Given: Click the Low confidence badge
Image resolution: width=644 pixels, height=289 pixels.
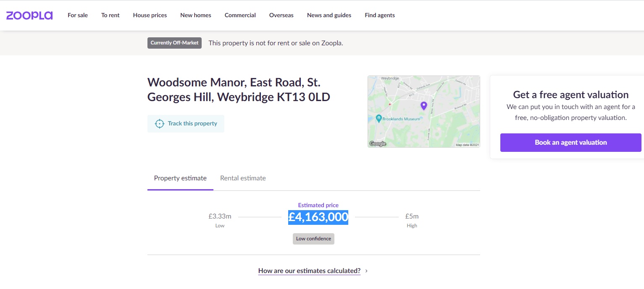Looking at the screenshot, I should click(x=313, y=239).
